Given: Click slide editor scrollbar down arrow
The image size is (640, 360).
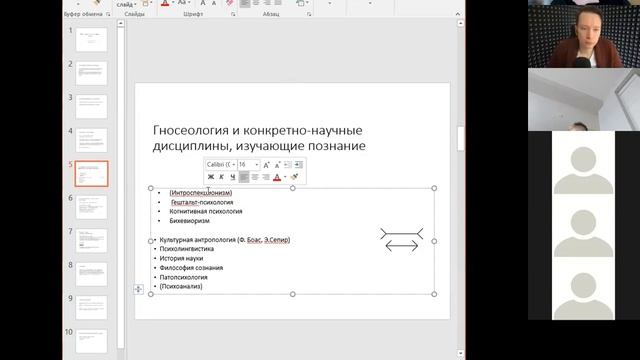Looking at the screenshot, I should pos(460,353).
